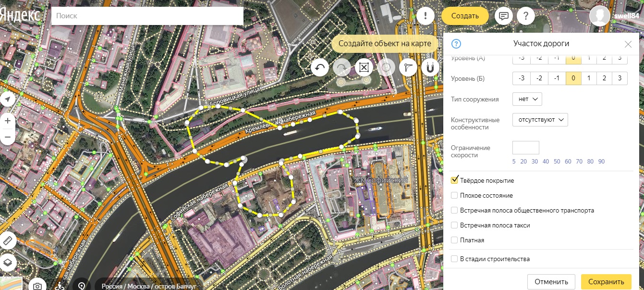644x290 pixels.
Task: Open the Конструктивные особенности dropdown
Action: click(540, 120)
